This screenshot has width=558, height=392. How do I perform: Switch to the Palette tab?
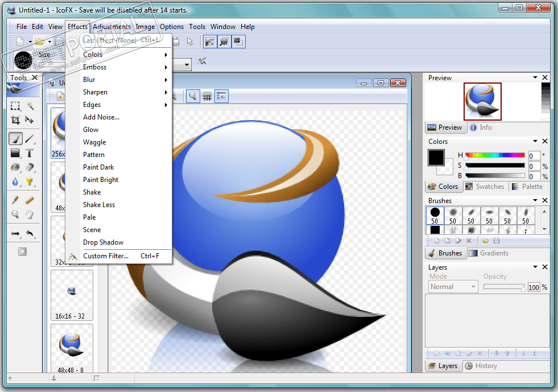[x=527, y=187]
